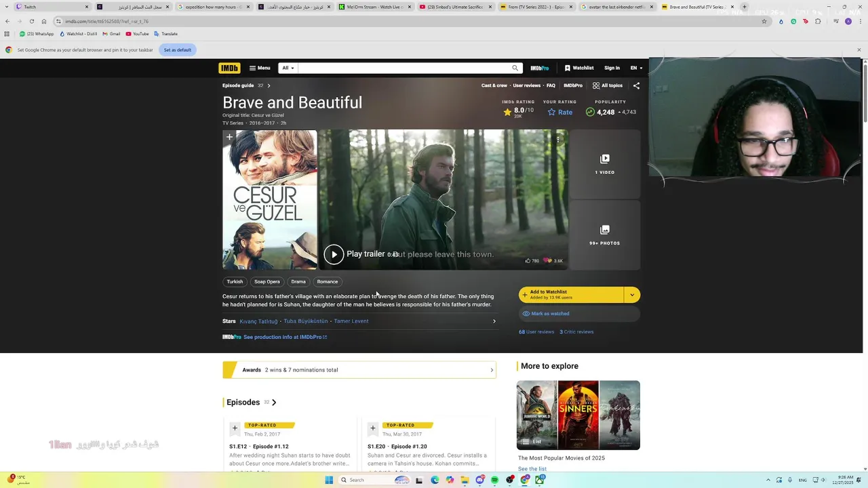Click the trailer like thumbs-up icon
This screenshot has height=488, width=868.
(x=528, y=260)
